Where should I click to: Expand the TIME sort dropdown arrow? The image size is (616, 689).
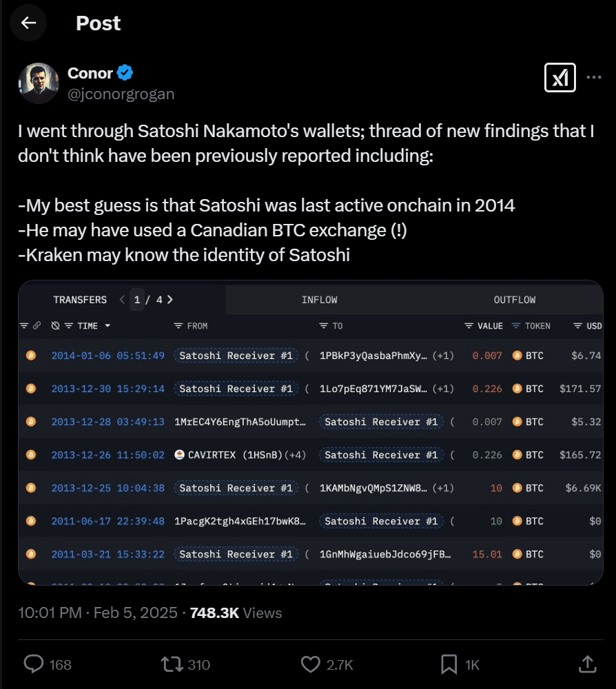click(107, 326)
